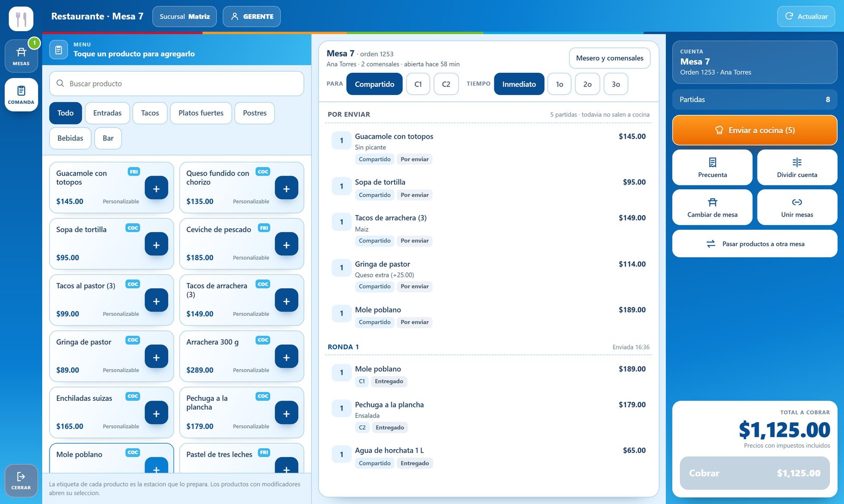The image size is (844, 504).
Task: Add Sopa de tortilla with plus button
Action: (x=156, y=245)
